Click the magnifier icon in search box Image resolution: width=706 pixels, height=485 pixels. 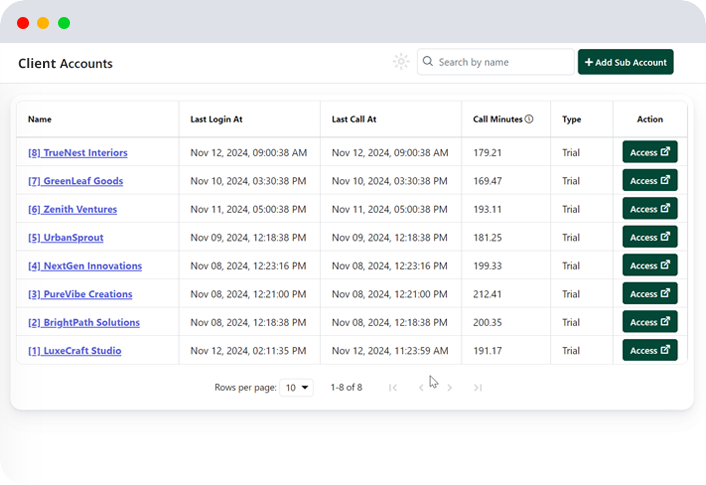coord(428,62)
